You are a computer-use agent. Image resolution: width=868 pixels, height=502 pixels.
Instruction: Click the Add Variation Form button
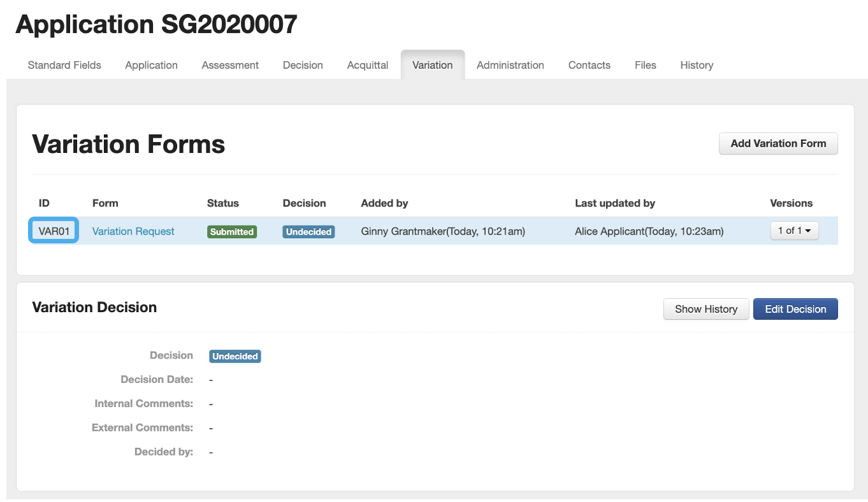coord(778,143)
